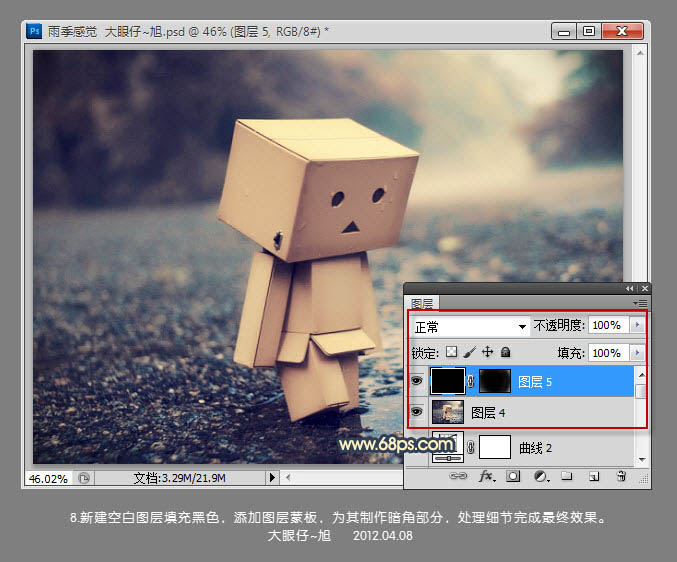Image resolution: width=677 pixels, height=562 pixels.
Task: Click the layers panel resize grip corner
Action: coord(644,479)
